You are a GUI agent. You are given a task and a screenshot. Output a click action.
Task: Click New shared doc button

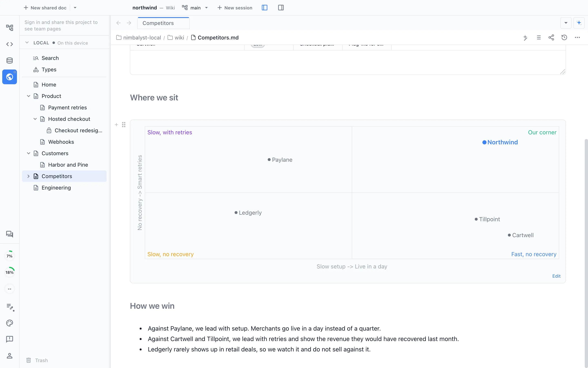pyautogui.click(x=45, y=8)
